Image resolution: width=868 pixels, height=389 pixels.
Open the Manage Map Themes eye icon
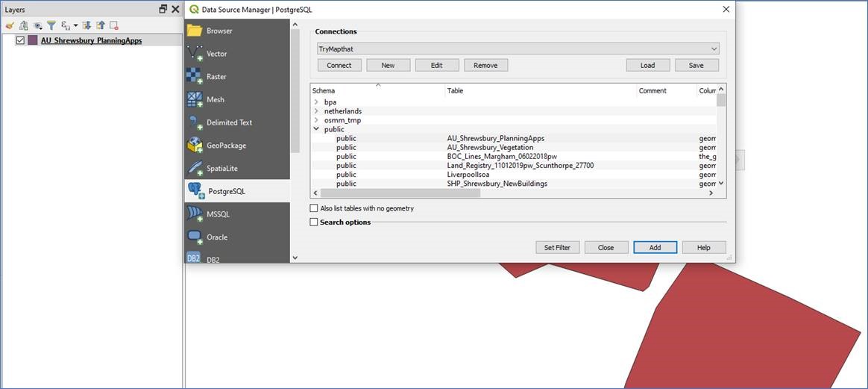click(x=37, y=25)
